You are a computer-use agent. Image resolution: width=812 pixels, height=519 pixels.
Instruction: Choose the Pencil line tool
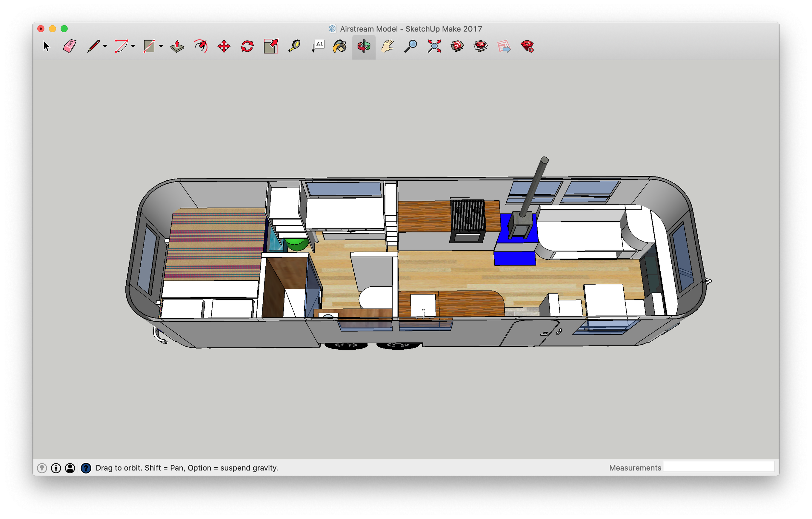(94, 46)
